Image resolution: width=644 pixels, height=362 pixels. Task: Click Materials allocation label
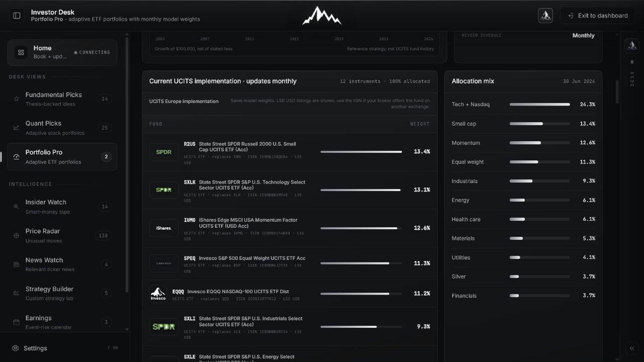pos(463,238)
